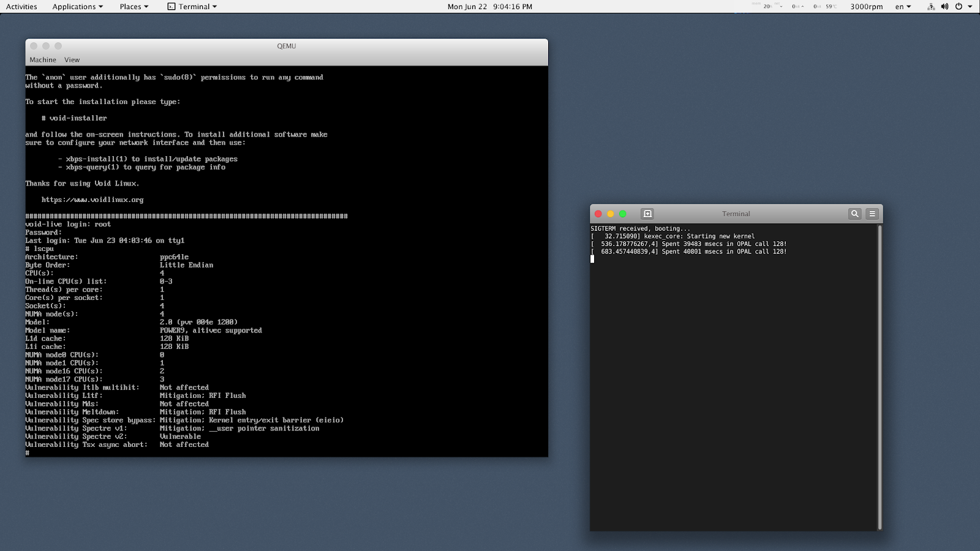Click 'Kernel entry/exit barrier (eieio)' text
Screen dimensions: 980x551
(x=276, y=421)
